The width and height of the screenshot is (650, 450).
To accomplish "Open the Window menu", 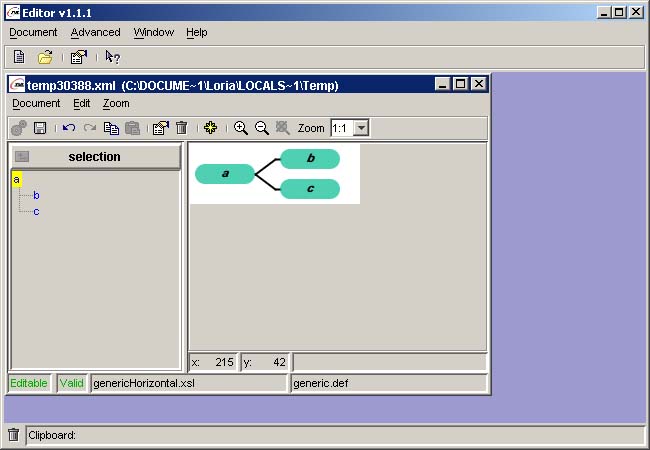I will 154,32.
